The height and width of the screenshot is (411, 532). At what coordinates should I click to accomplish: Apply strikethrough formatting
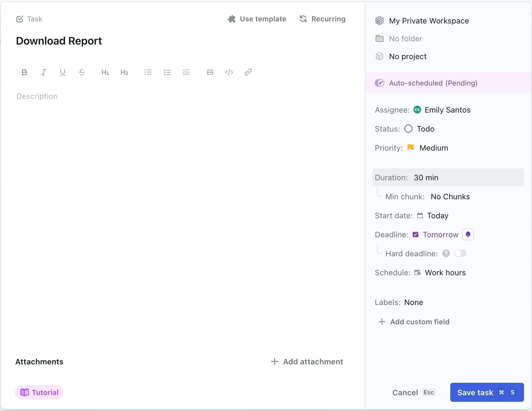point(82,72)
